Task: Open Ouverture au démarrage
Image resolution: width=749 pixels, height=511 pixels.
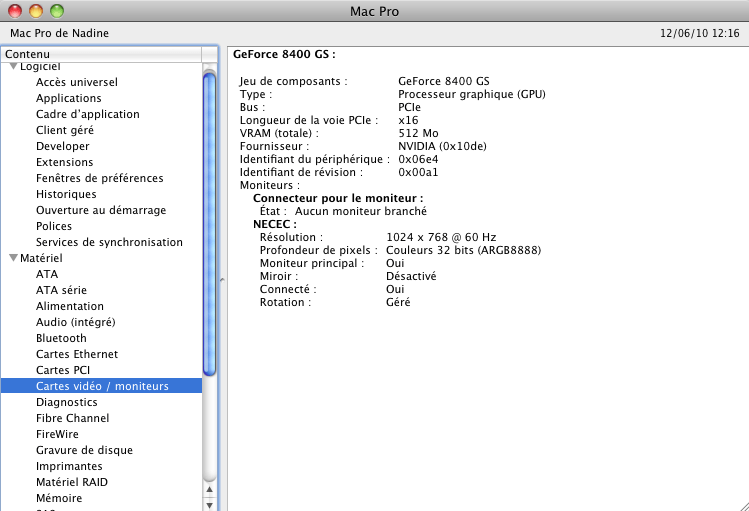Action: coord(101,210)
